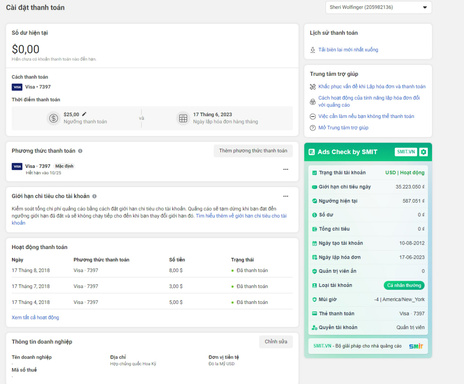Open Ads Check settings gear icon
The image size is (464, 384).
[423, 152]
